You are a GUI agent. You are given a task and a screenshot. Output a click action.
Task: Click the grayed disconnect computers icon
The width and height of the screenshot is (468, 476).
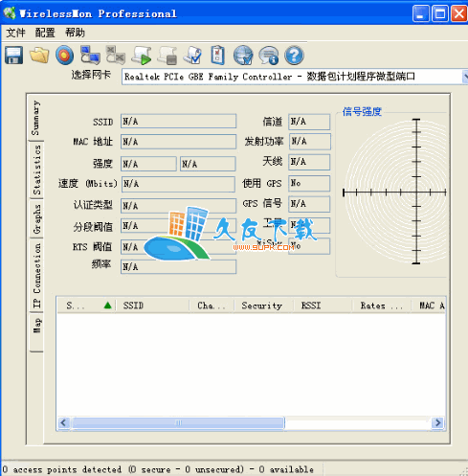click(x=116, y=55)
